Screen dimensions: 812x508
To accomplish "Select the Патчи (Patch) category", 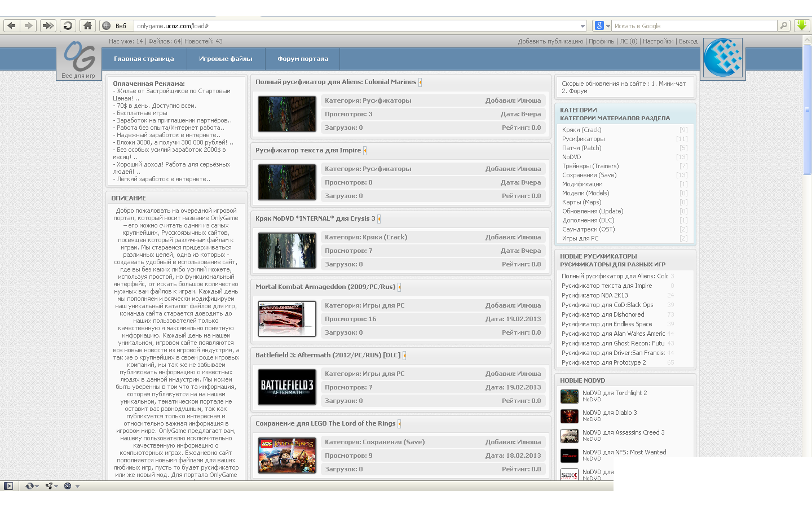I will point(581,148).
